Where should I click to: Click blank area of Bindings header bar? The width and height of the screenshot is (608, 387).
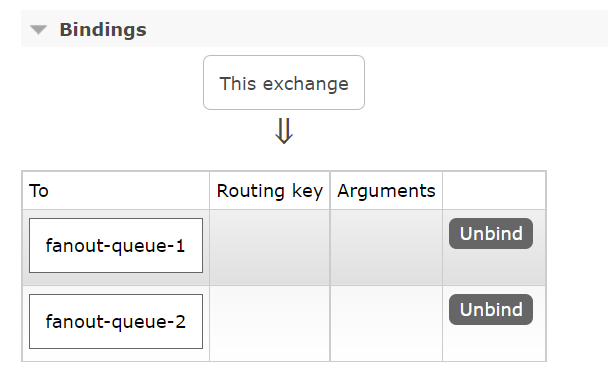click(372, 29)
